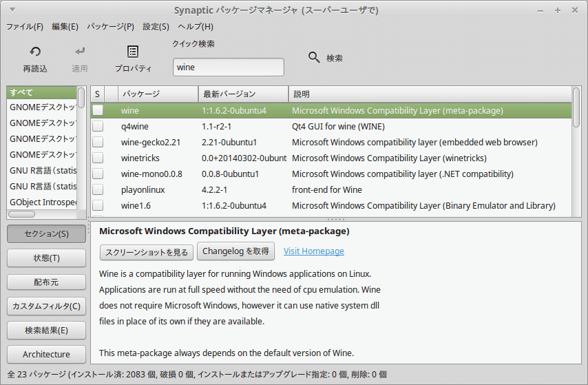588x385 pixels.
Task: Toggle status checkbox for q4wine
Action: pos(98,126)
